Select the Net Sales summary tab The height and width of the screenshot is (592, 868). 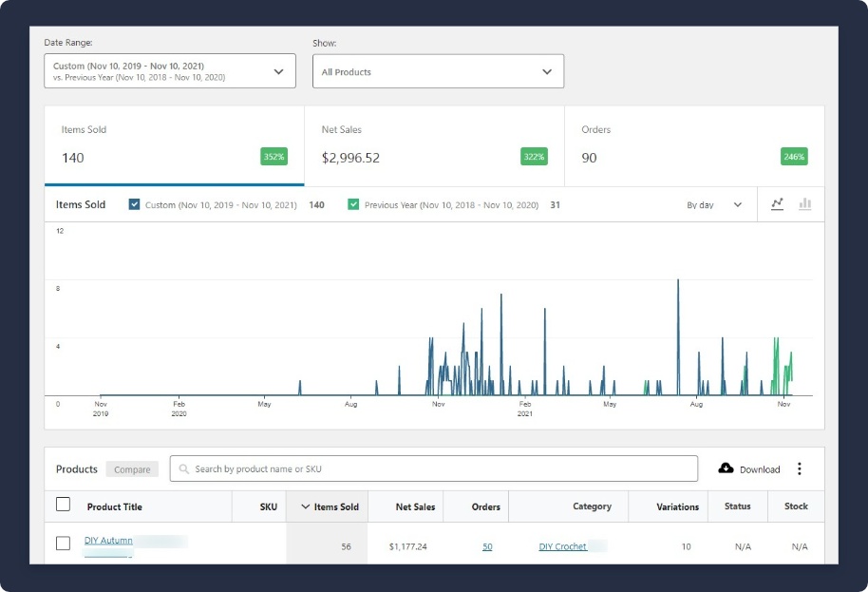[x=434, y=145]
